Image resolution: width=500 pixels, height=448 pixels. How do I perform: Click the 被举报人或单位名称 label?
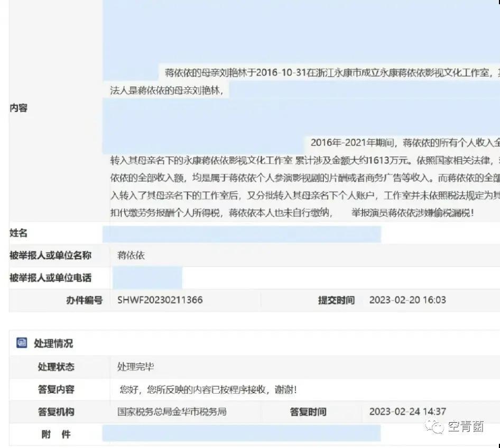tap(50, 255)
